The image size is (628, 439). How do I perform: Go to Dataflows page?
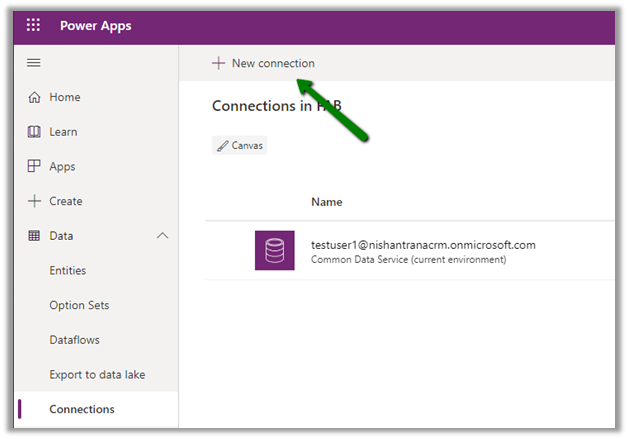(75, 340)
